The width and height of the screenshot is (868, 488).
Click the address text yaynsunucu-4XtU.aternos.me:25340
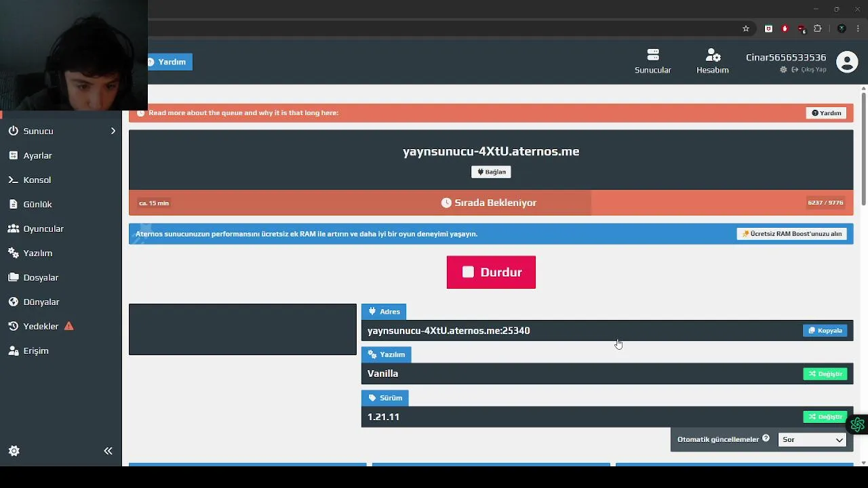449,331
